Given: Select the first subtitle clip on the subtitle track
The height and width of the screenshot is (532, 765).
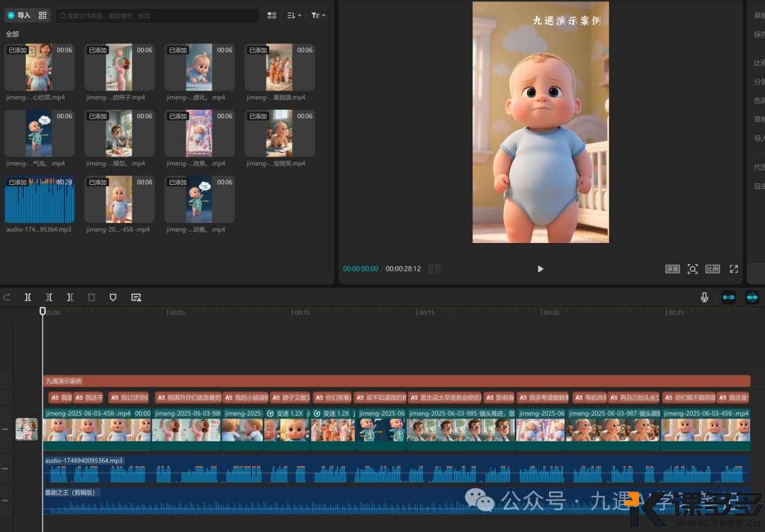Looking at the screenshot, I should tap(60, 398).
